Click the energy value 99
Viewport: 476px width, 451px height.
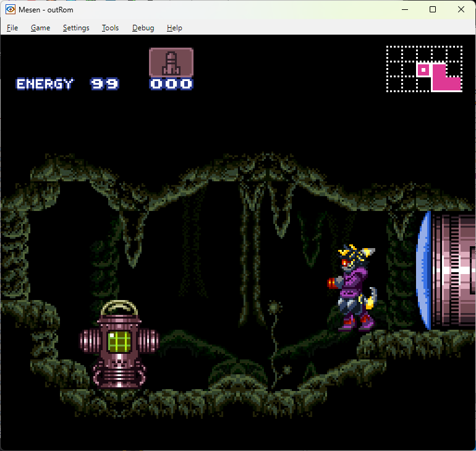104,84
